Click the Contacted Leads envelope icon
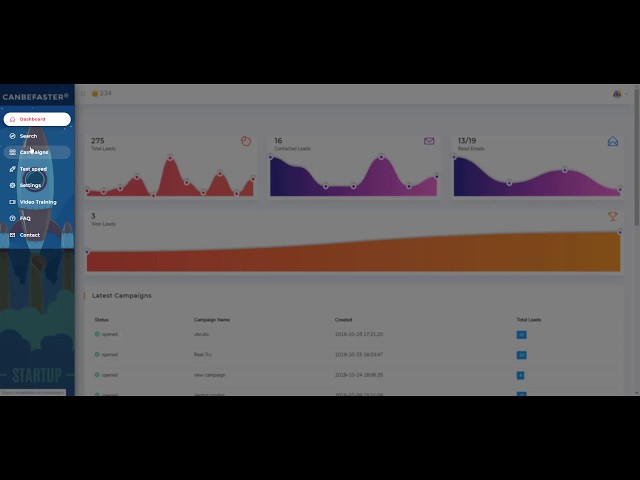The image size is (640, 480). pyautogui.click(x=429, y=141)
